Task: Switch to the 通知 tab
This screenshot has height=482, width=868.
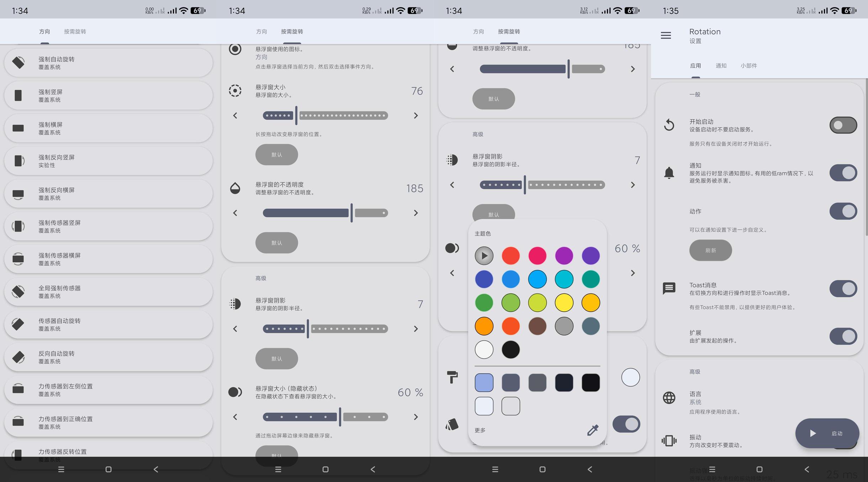Action: [721, 66]
